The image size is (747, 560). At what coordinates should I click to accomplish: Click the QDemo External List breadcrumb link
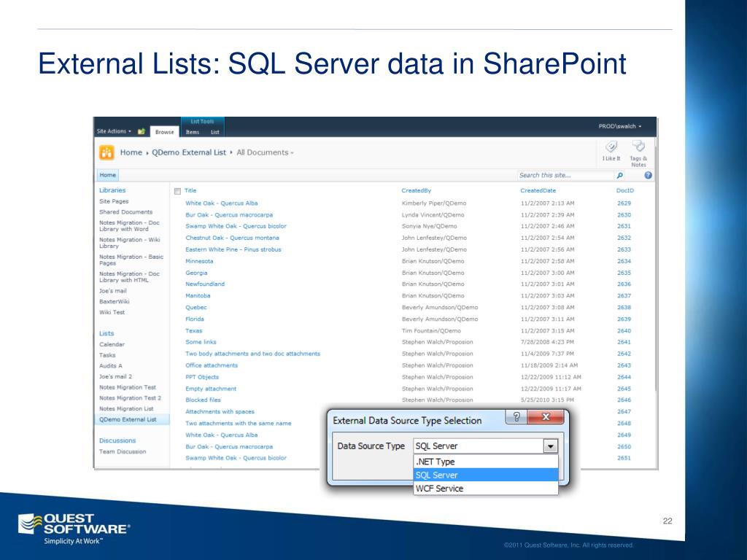click(189, 152)
